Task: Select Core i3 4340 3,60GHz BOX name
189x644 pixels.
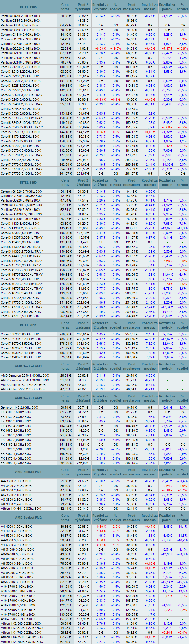Action: pos(20,242)
